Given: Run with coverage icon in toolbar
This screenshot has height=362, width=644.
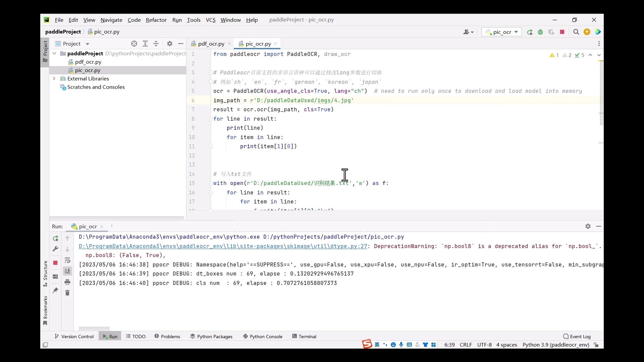Looking at the screenshot, I should 551,32.
